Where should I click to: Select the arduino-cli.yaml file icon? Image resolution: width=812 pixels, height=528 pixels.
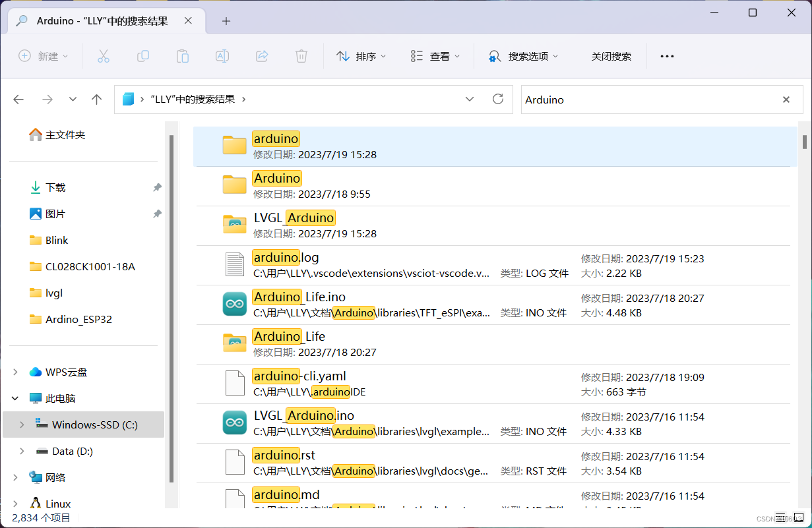(234, 382)
